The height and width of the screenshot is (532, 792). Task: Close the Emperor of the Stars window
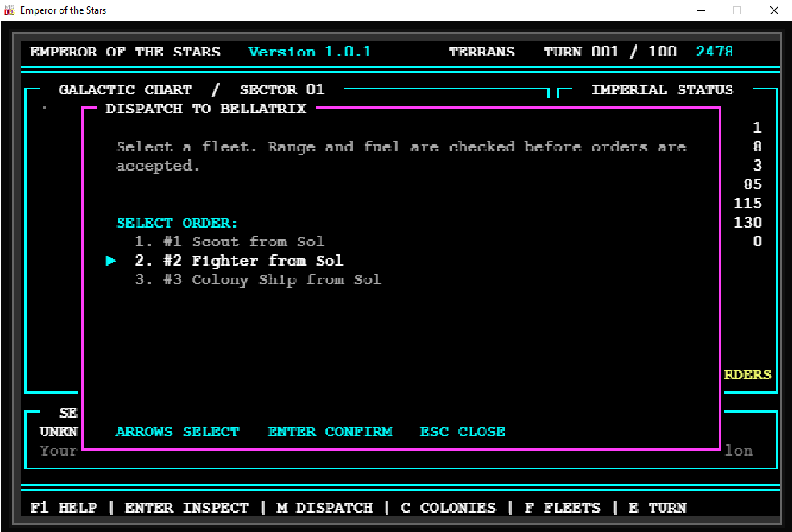coord(773,10)
